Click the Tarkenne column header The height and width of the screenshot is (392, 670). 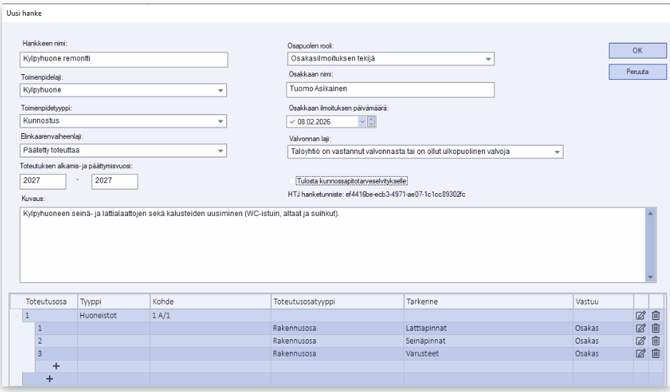pos(488,302)
